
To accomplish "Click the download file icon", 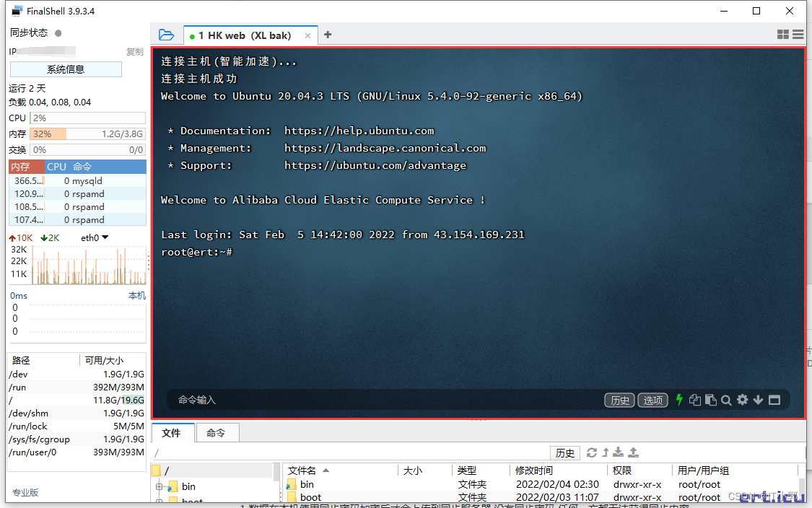I will (619, 452).
